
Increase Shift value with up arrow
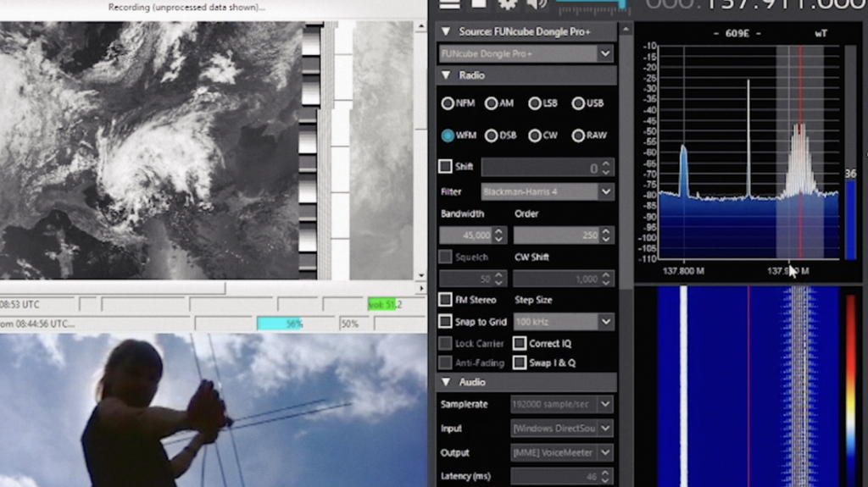(x=606, y=163)
